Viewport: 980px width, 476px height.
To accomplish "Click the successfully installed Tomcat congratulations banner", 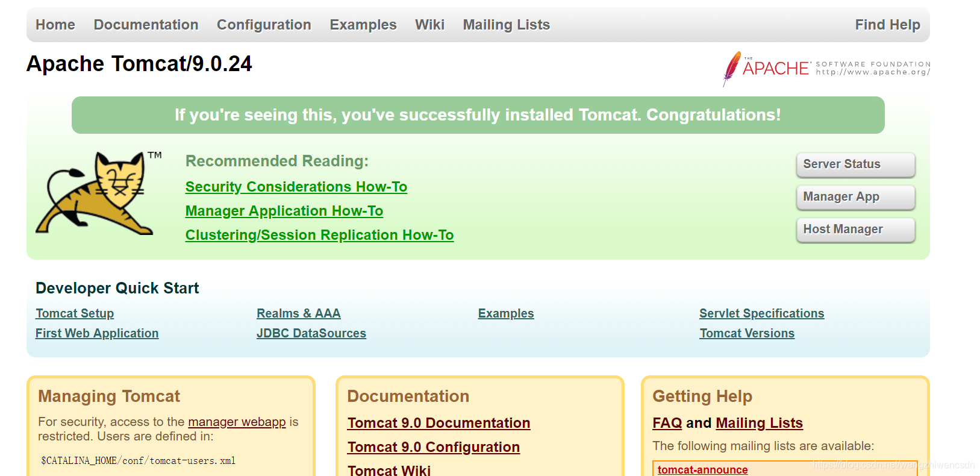I will 478,115.
